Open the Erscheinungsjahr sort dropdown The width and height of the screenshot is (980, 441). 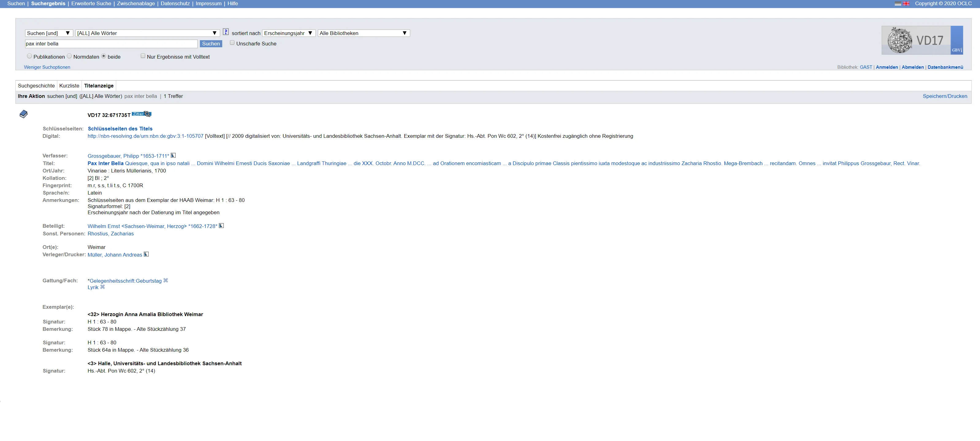click(288, 33)
